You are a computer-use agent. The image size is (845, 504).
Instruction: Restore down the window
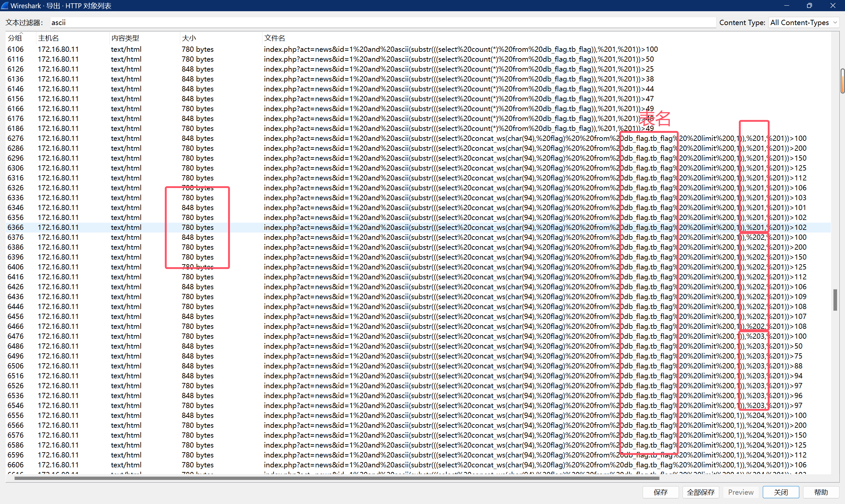click(809, 5)
